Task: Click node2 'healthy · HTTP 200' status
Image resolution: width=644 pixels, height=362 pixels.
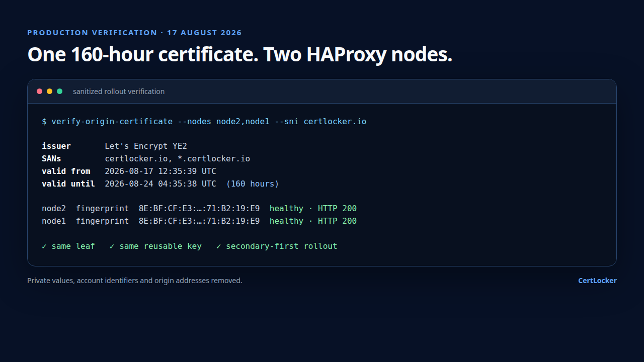Action: [x=313, y=209]
